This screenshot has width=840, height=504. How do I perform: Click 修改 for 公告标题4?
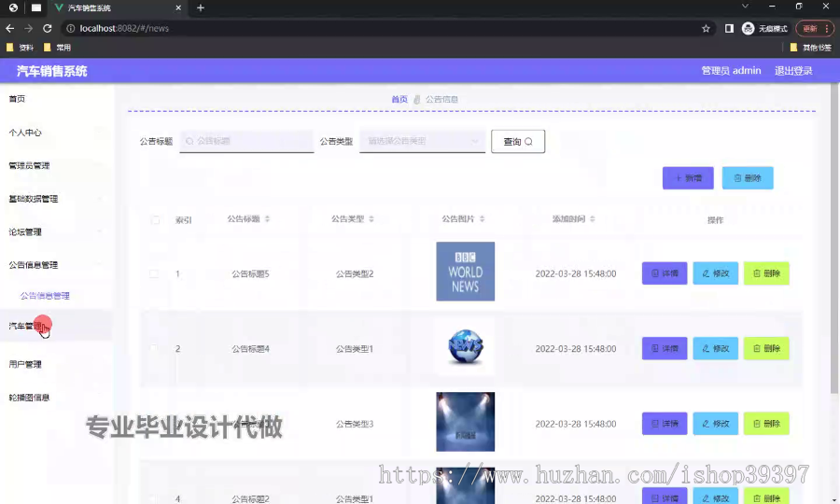click(715, 348)
